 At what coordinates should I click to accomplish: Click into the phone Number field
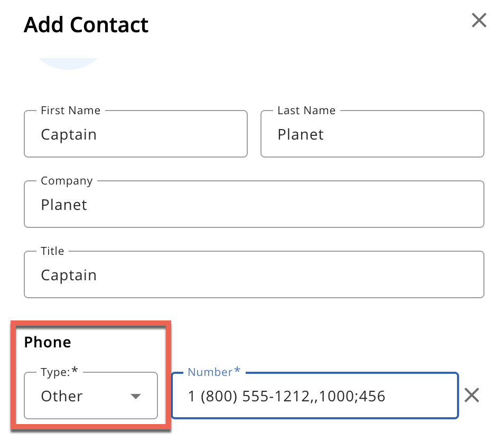coord(315,396)
